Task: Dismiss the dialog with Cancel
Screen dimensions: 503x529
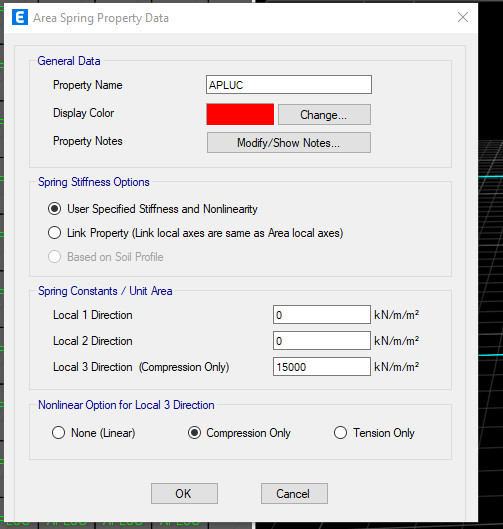Action: click(x=294, y=494)
